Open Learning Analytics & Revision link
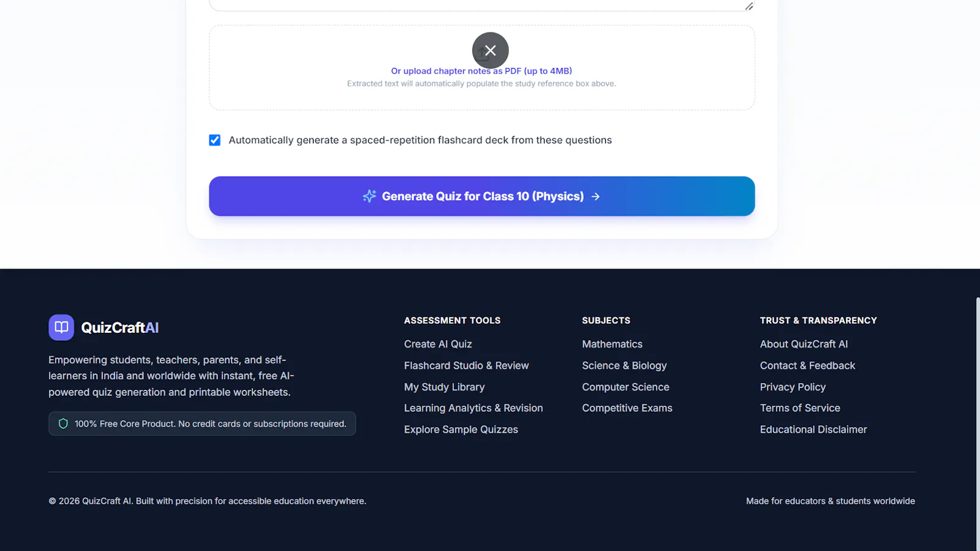The height and width of the screenshot is (551, 980). tap(473, 408)
